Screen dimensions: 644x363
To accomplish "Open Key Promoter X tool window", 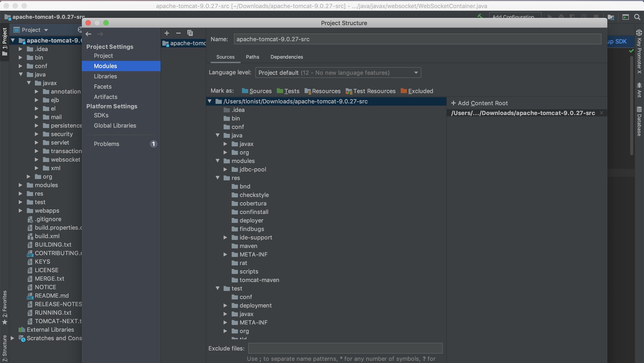I will (639, 52).
